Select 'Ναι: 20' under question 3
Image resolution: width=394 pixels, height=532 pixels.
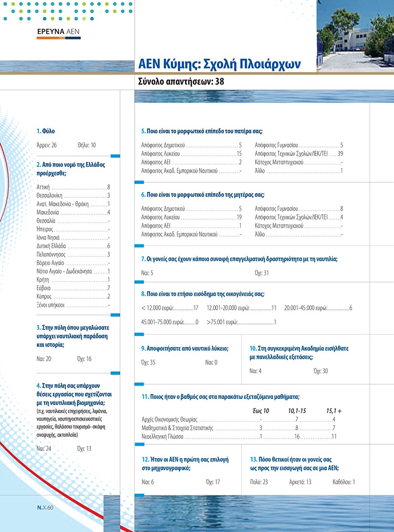click(44, 359)
